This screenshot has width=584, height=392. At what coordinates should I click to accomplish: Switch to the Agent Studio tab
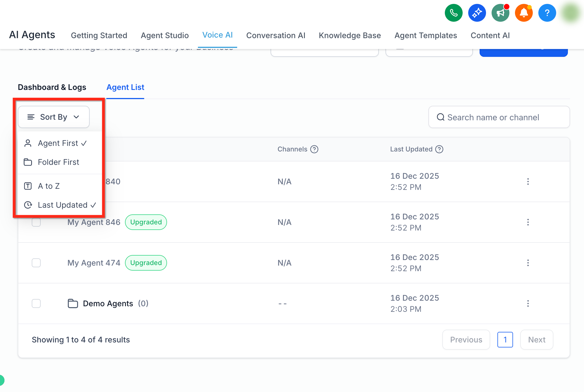tap(165, 35)
